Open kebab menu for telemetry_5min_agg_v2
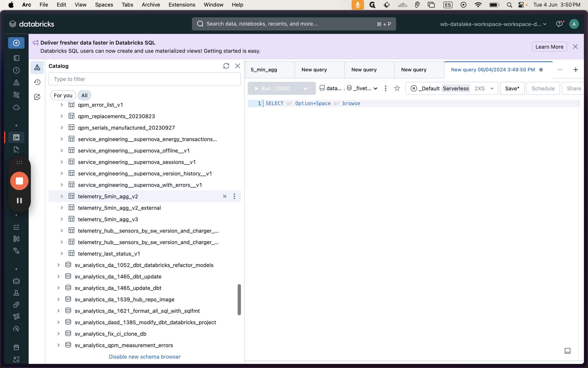The height and width of the screenshot is (368, 588). tap(234, 196)
